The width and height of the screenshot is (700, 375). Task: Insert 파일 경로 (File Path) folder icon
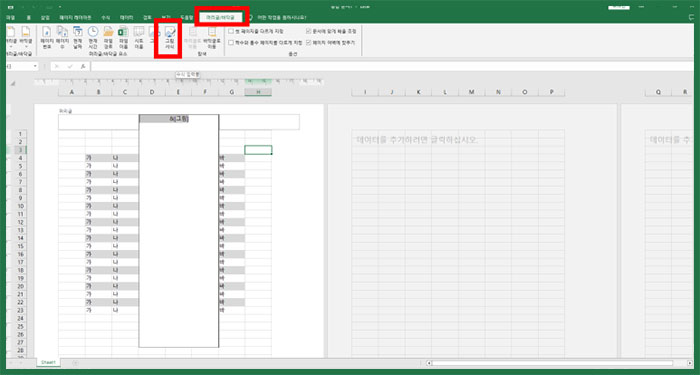(x=108, y=31)
